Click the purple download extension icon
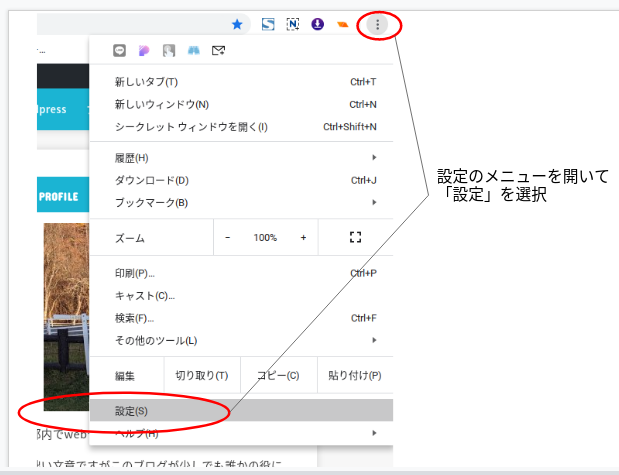Viewport: 619px width, 475px height. tap(317, 24)
